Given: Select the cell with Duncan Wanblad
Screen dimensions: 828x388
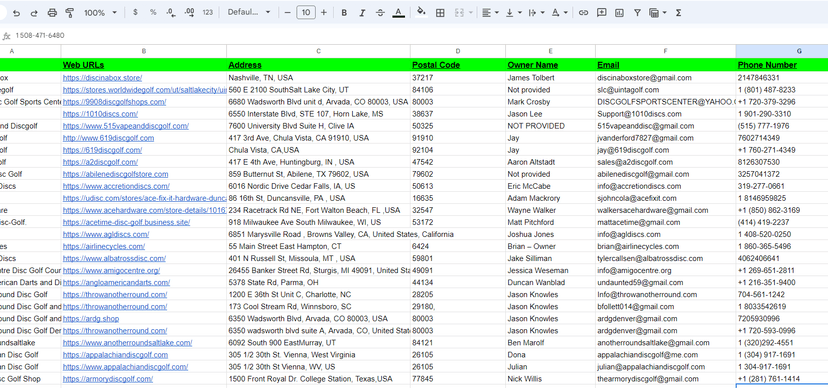Looking at the screenshot, I should click(550, 282).
